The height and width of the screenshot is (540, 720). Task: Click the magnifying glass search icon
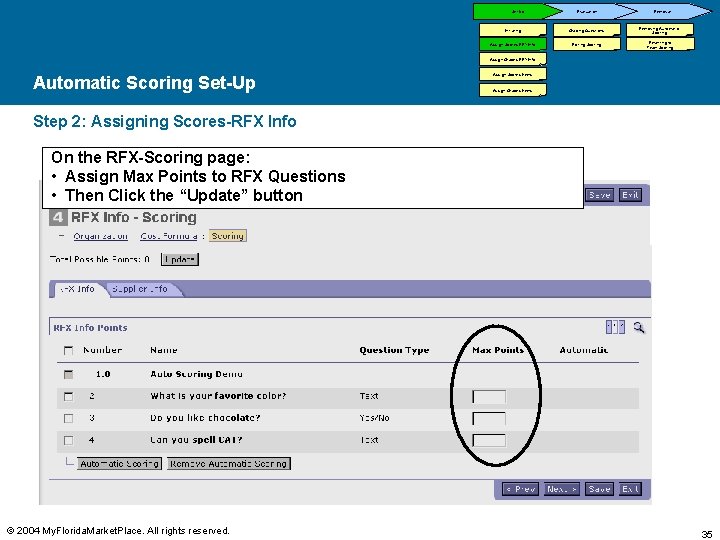click(639, 327)
